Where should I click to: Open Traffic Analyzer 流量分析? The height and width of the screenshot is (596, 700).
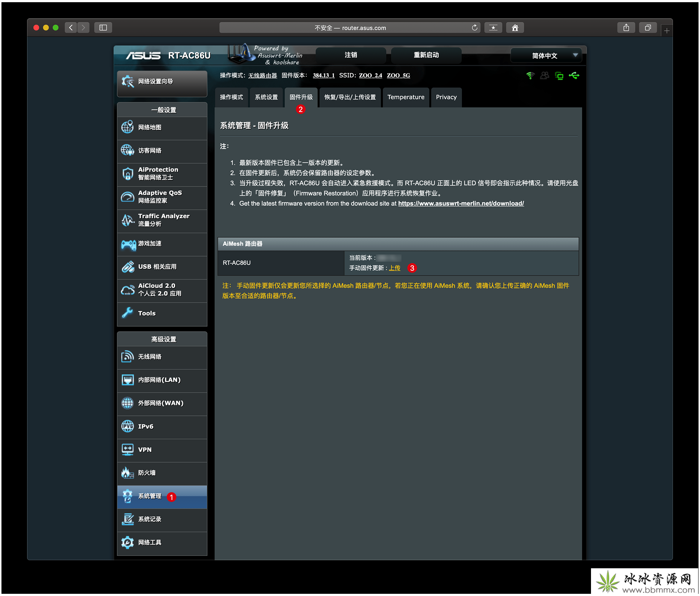pos(162,221)
